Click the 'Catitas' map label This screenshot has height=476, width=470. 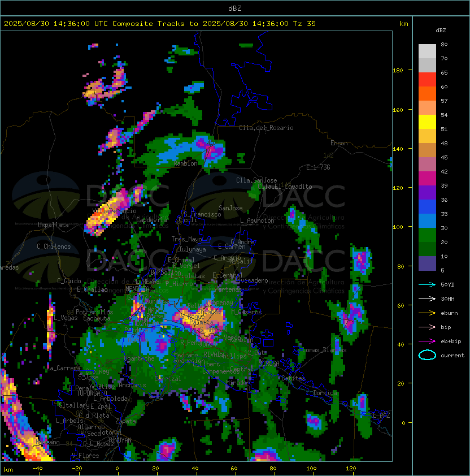click(293, 378)
